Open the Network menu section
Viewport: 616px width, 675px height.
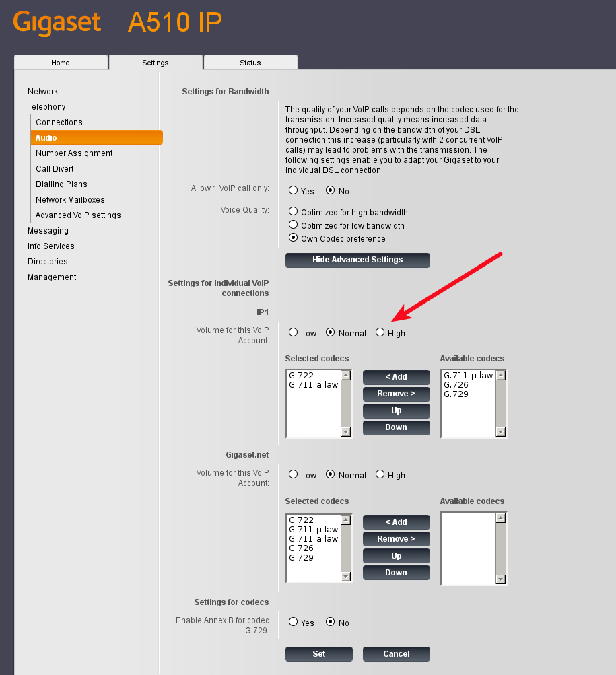[x=42, y=92]
